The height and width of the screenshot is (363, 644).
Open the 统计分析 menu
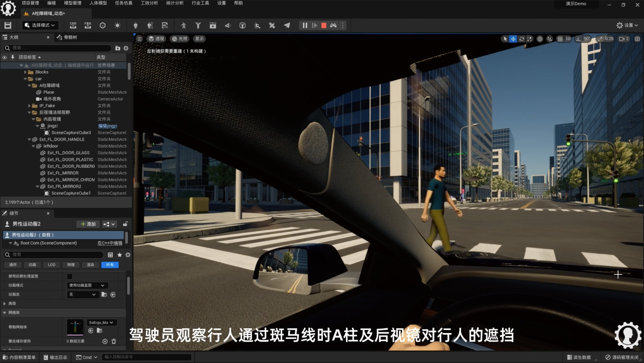click(175, 3)
